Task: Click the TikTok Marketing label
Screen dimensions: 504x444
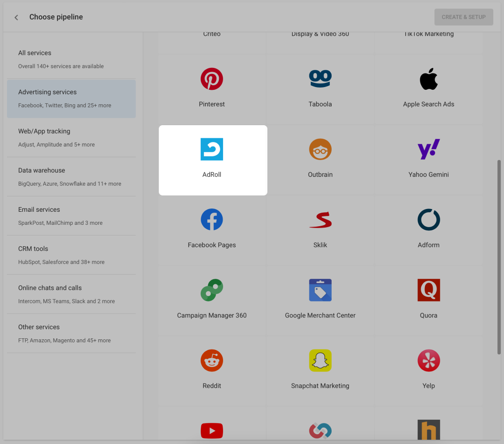Action: [429, 34]
